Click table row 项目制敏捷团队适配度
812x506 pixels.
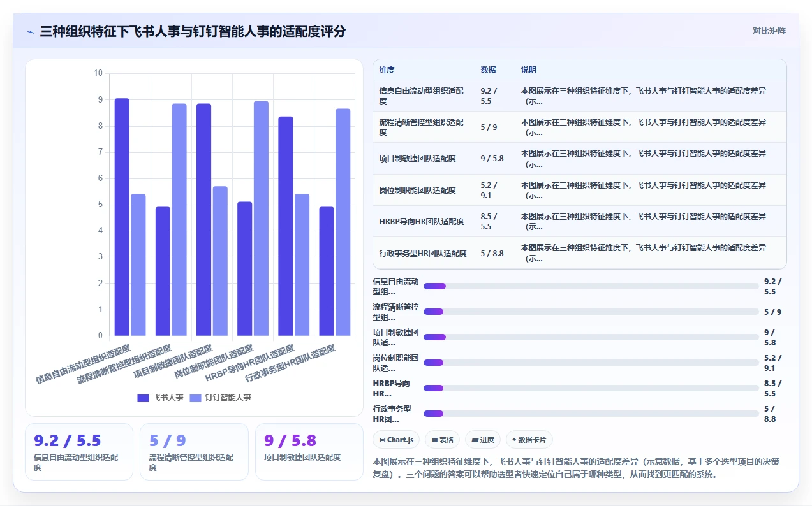pyautogui.click(x=580, y=159)
